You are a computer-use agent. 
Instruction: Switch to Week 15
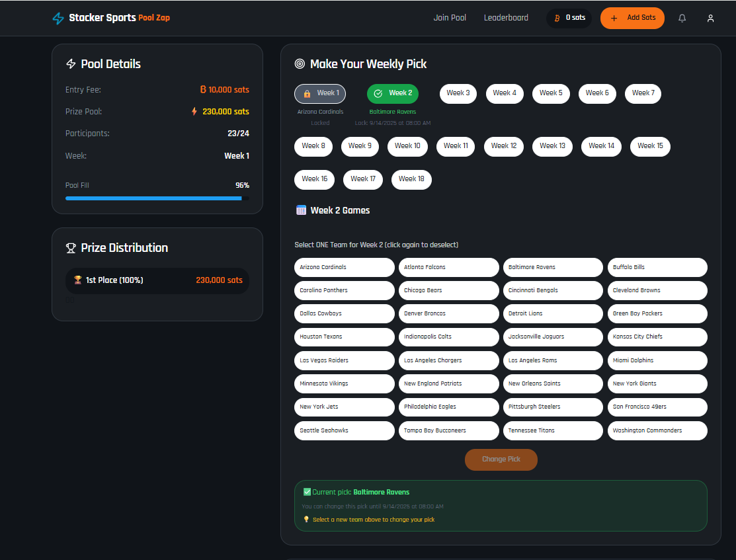650,147
